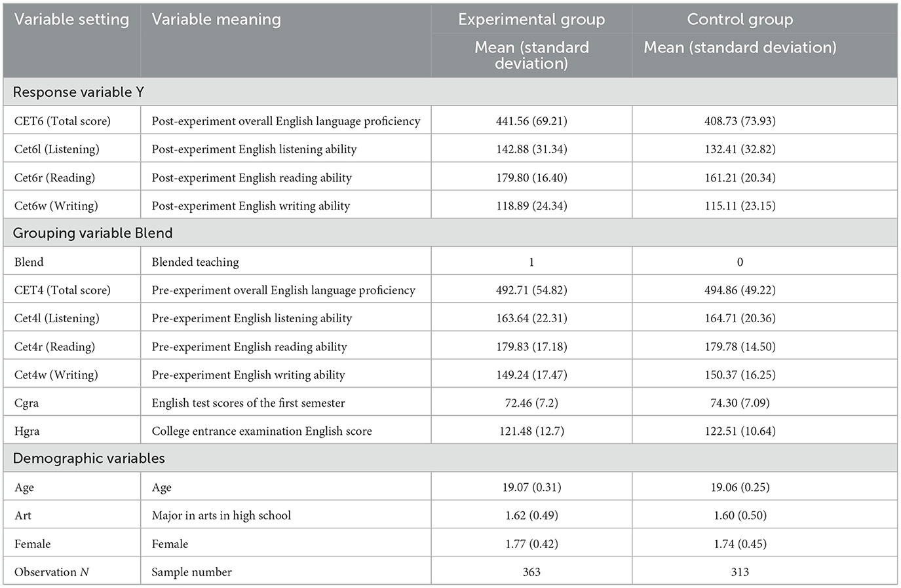Select the 'Control group' header cell
The width and height of the screenshot is (901, 588).
pyautogui.click(x=740, y=20)
